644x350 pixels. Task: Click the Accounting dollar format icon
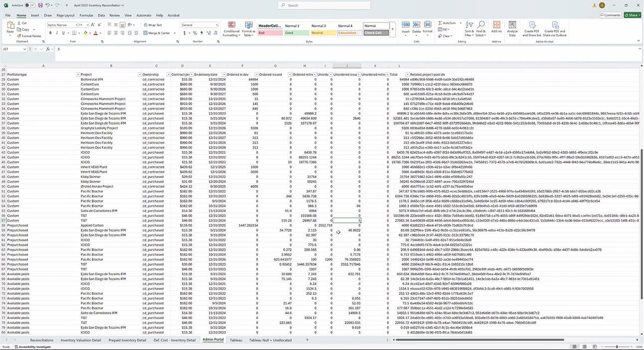(x=184, y=33)
